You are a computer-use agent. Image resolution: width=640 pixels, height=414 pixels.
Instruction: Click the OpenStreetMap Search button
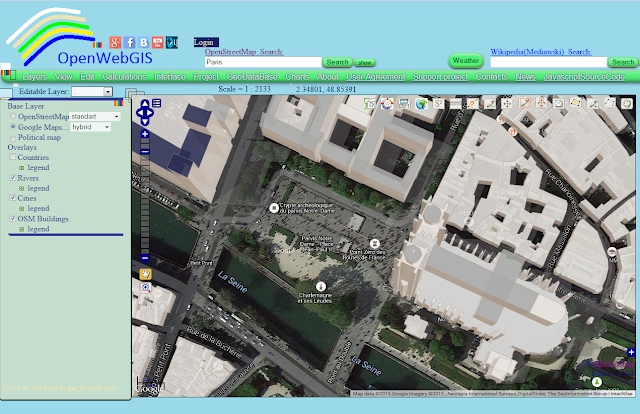(x=338, y=62)
